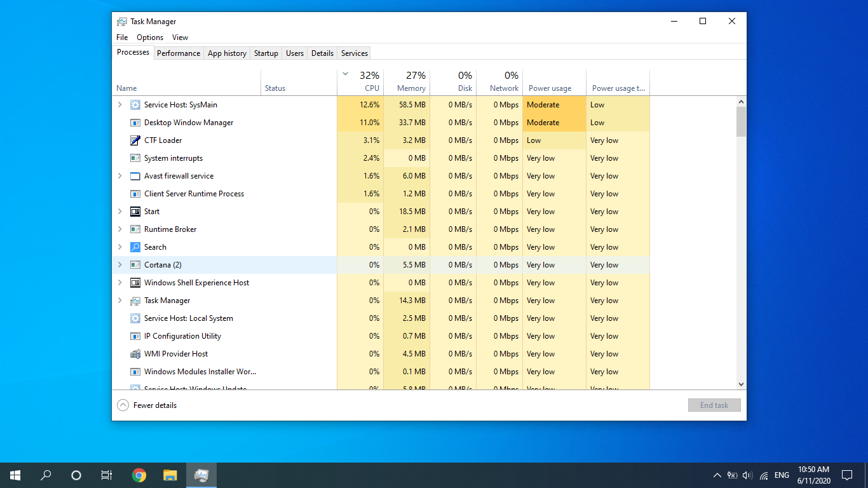Launch Google Chrome from the taskbar

(139, 475)
